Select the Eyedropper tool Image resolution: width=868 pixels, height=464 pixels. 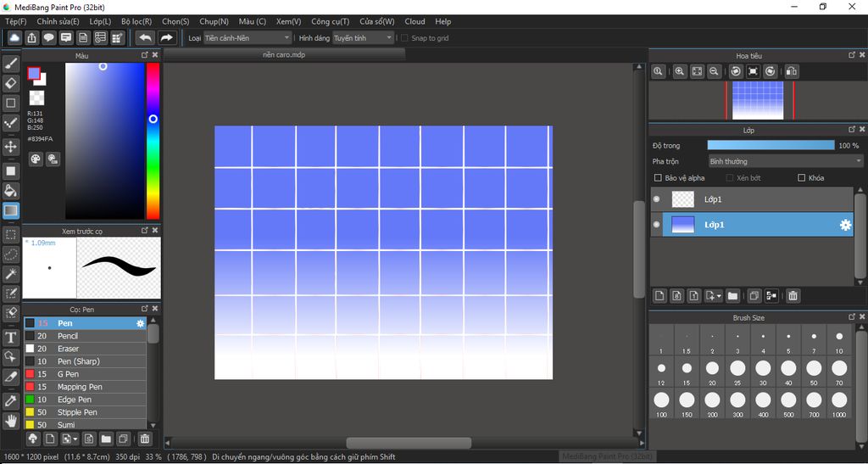pyautogui.click(x=10, y=400)
